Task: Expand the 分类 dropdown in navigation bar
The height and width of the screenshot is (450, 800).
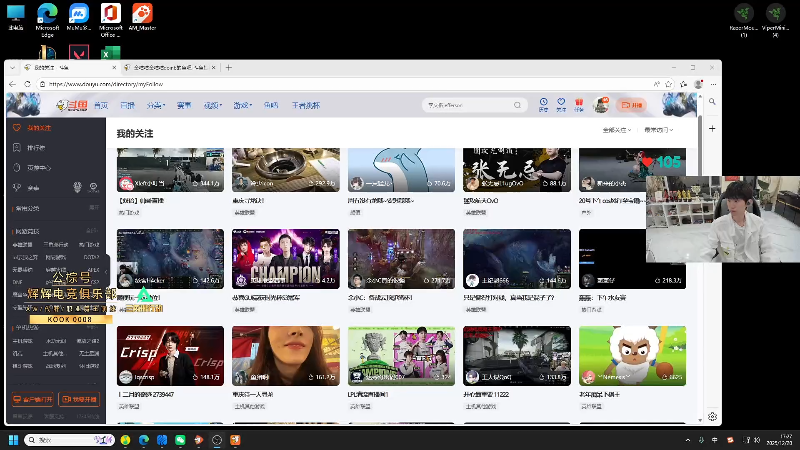Action: (156, 104)
